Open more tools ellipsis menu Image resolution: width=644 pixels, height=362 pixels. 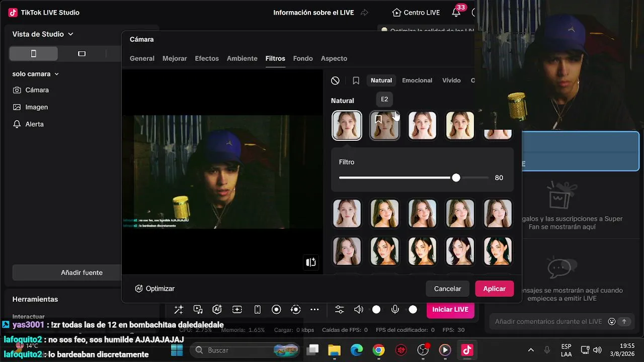tap(315, 310)
